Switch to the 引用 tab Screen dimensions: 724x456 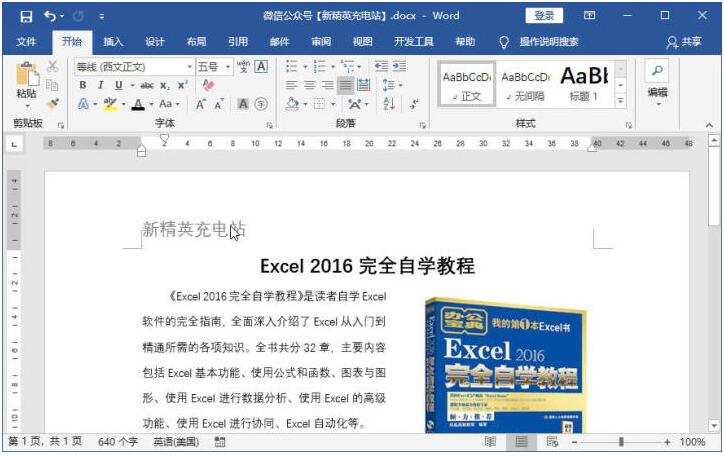tap(238, 42)
